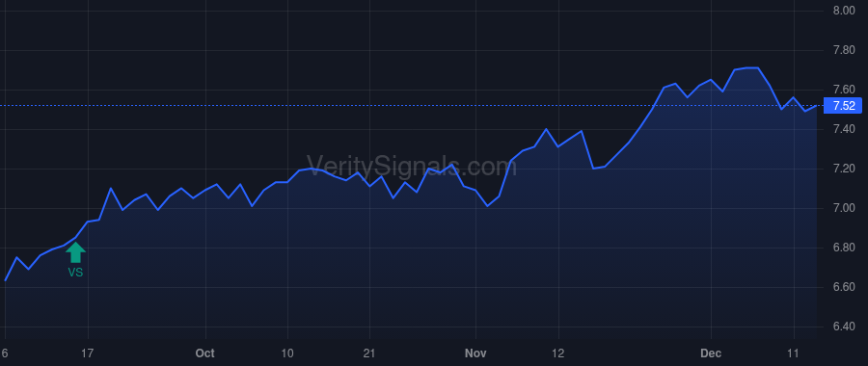This screenshot has width=868, height=366.
Task: Click the VS text under green arrow
Action: 75,272
